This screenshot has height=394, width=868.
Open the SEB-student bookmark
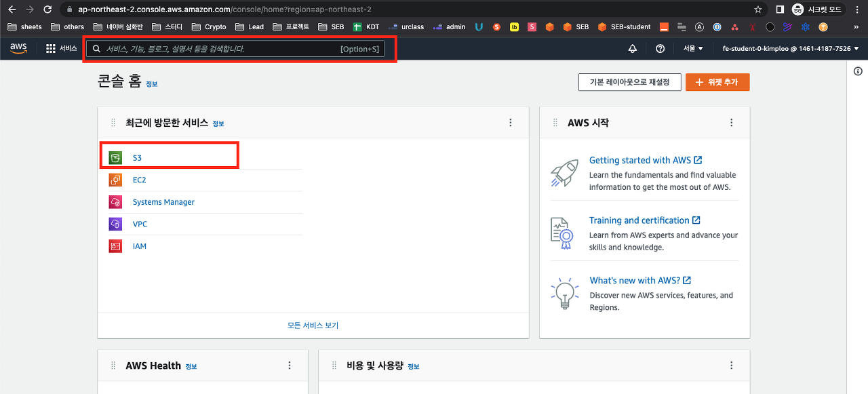click(624, 27)
